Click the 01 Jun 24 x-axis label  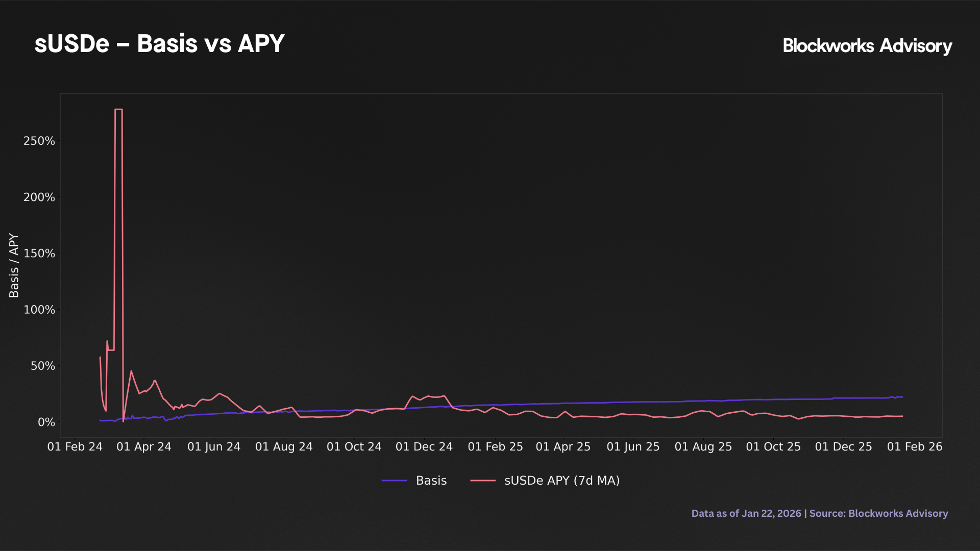coord(214,446)
